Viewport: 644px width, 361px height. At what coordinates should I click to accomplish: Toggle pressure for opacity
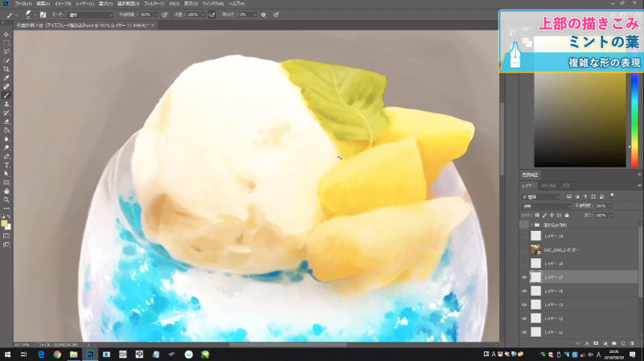click(165, 14)
